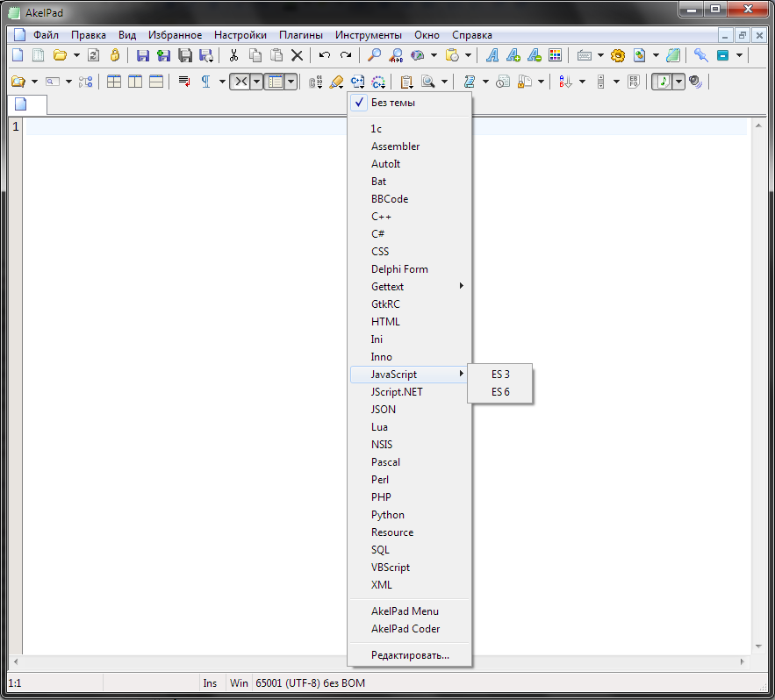Image resolution: width=775 pixels, height=700 pixels.
Task: Open dropdown arrow beside the music note button
Action: point(678,82)
